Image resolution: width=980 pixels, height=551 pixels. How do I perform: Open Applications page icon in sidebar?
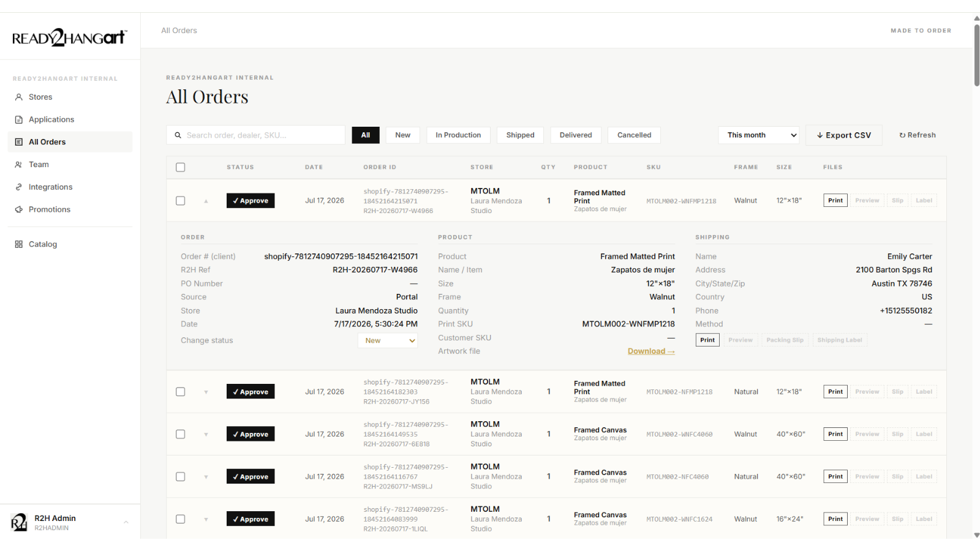pyautogui.click(x=19, y=119)
